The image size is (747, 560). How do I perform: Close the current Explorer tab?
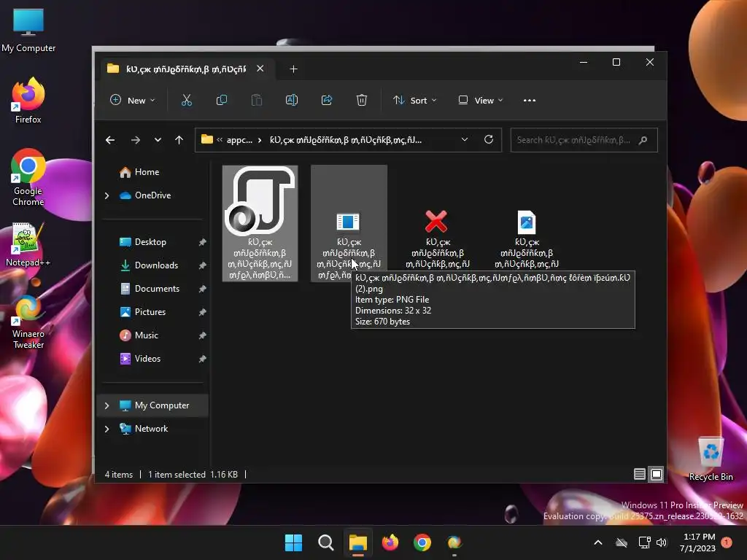[260, 69]
